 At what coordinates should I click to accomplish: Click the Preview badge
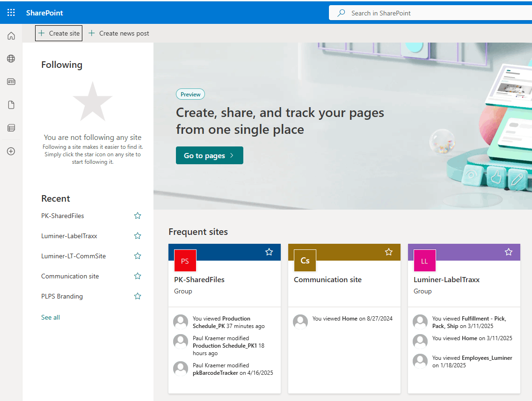click(x=190, y=95)
